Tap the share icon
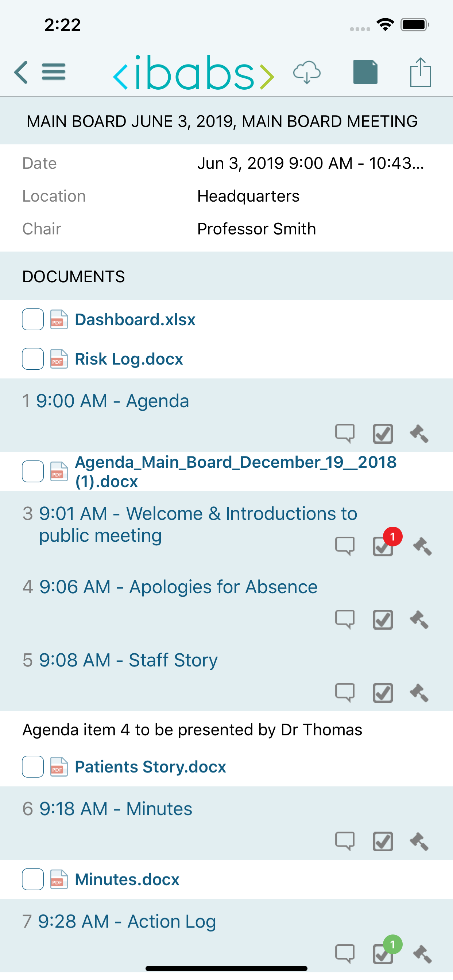The image size is (453, 980). point(420,72)
